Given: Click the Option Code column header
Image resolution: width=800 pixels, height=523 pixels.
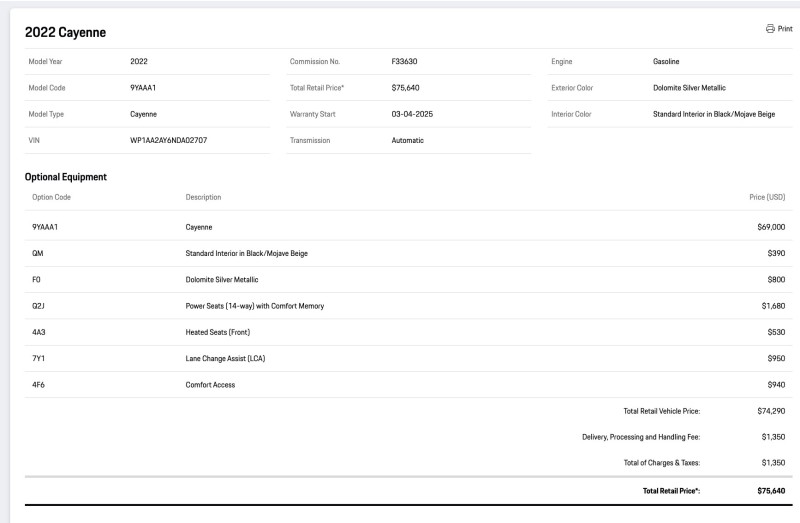Looking at the screenshot, I should (52, 197).
